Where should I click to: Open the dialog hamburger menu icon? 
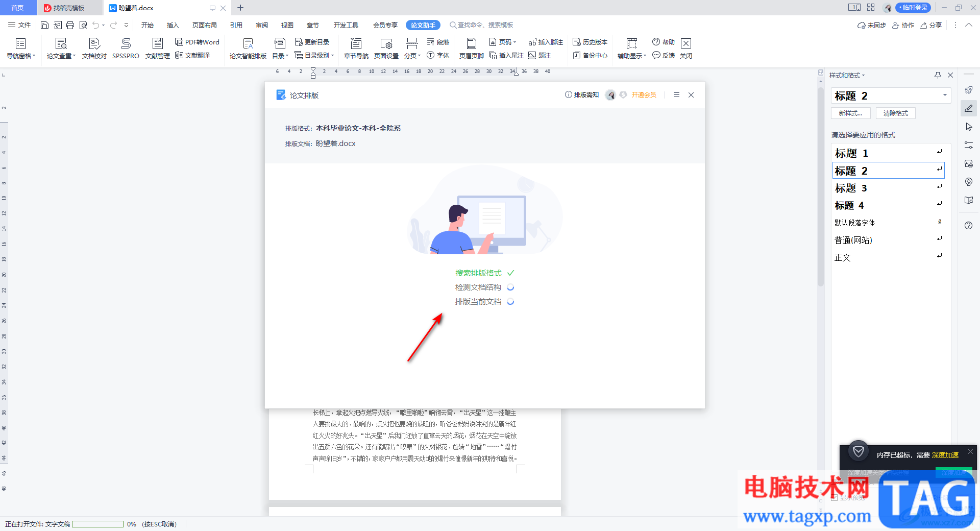676,95
